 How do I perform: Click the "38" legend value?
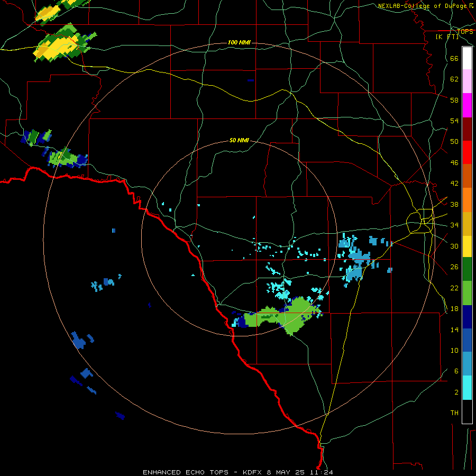coord(454,204)
